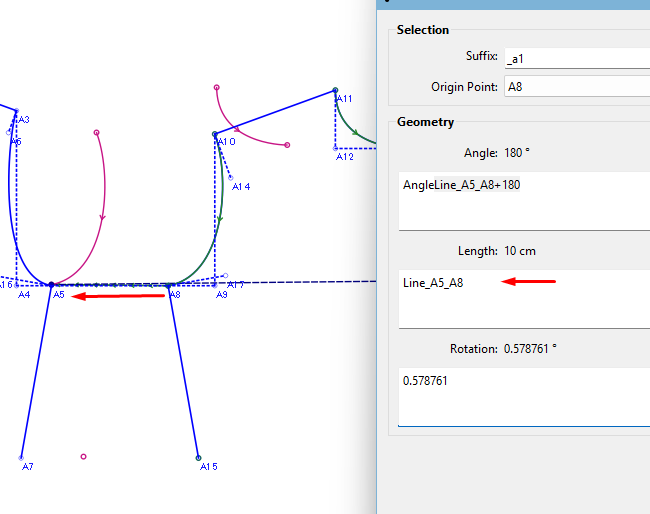
Task: Click point A9 on the baseline
Action: (216, 285)
